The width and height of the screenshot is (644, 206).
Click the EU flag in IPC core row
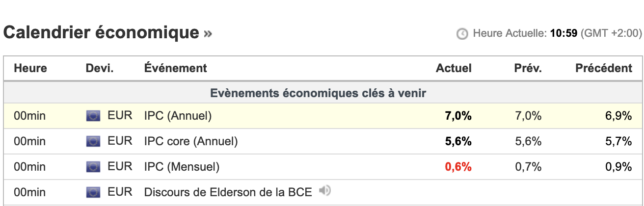click(x=93, y=142)
